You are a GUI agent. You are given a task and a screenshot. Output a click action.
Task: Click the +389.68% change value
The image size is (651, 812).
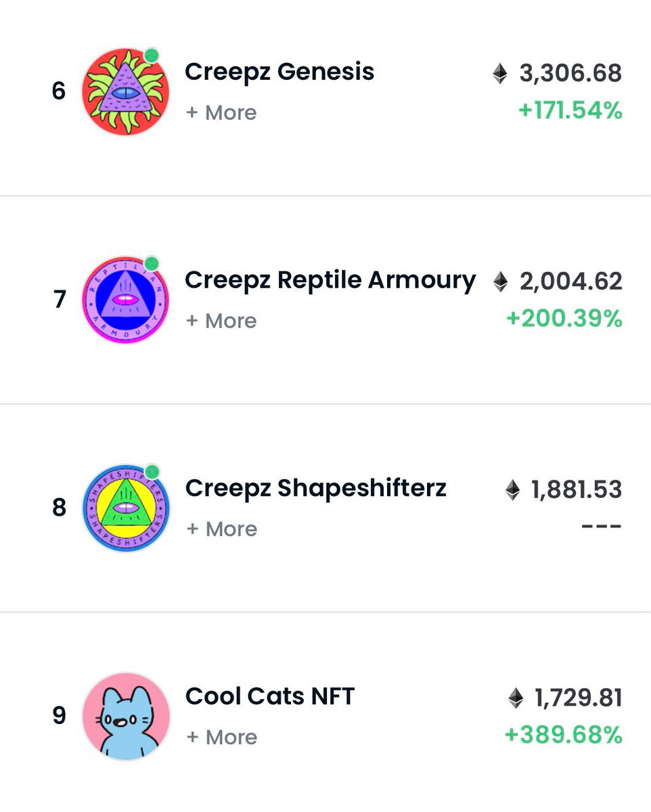(564, 735)
